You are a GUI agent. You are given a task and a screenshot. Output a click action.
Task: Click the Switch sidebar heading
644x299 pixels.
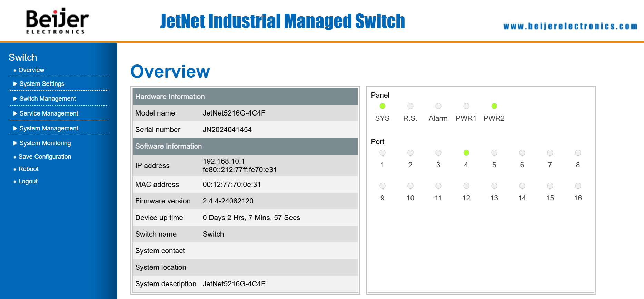pyautogui.click(x=23, y=57)
